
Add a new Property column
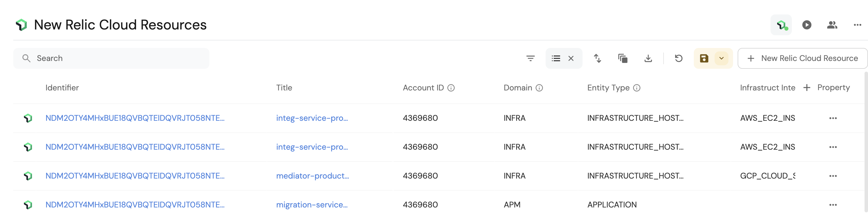pos(828,88)
